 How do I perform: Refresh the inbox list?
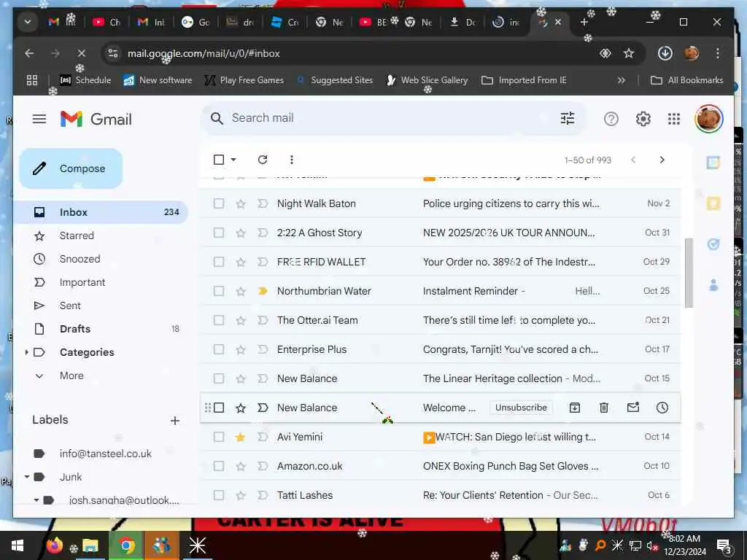[x=263, y=160]
